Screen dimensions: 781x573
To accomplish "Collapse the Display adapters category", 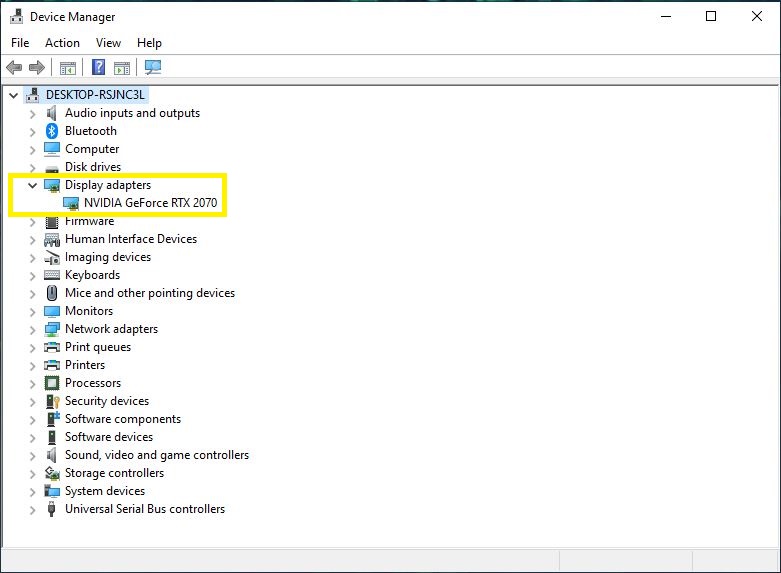I will [x=33, y=185].
